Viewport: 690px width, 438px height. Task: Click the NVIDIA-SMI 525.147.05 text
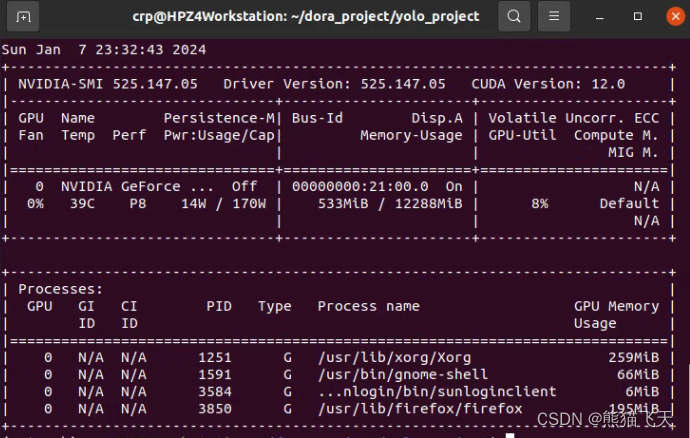pos(108,84)
